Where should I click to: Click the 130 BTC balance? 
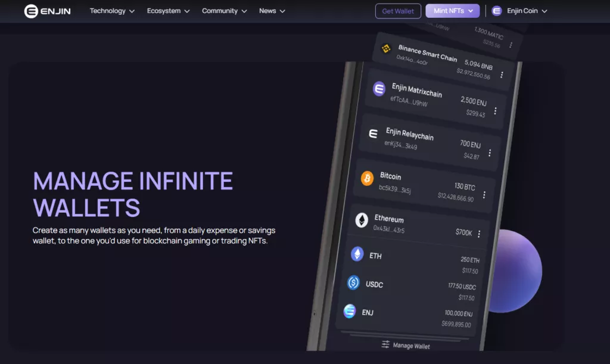coord(465,186)
